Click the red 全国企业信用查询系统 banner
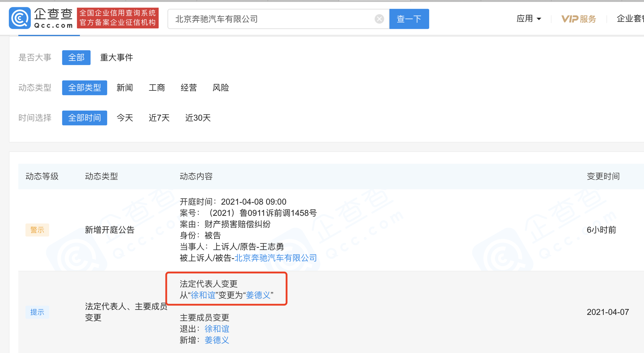The height and width of the screenshot is (353, 644). click(118, 18)
